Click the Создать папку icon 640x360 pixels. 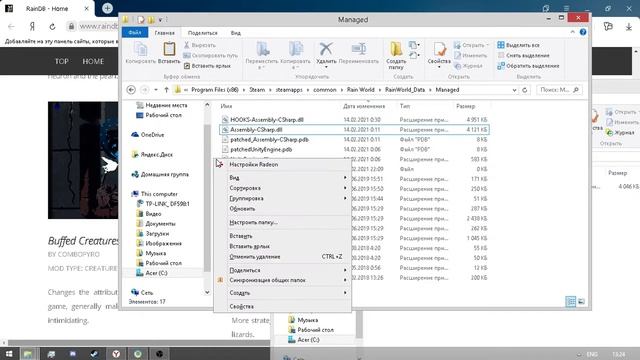(x=396, y=55)
